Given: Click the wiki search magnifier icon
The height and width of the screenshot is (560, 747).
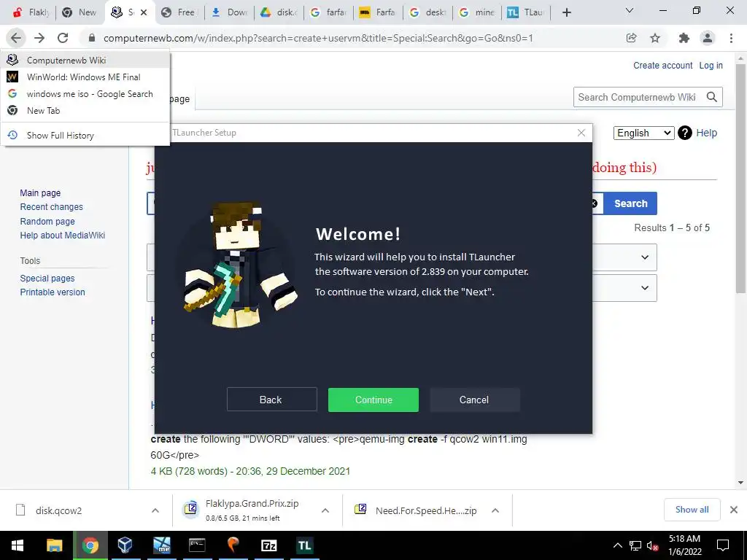Looking at the screenshot, I should tap(712, 97).
